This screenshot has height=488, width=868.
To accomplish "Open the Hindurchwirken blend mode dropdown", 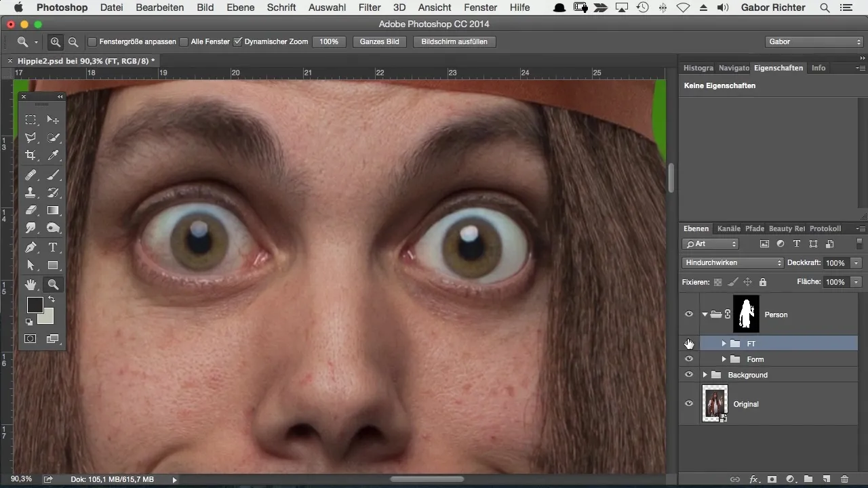I will (732, 263).
